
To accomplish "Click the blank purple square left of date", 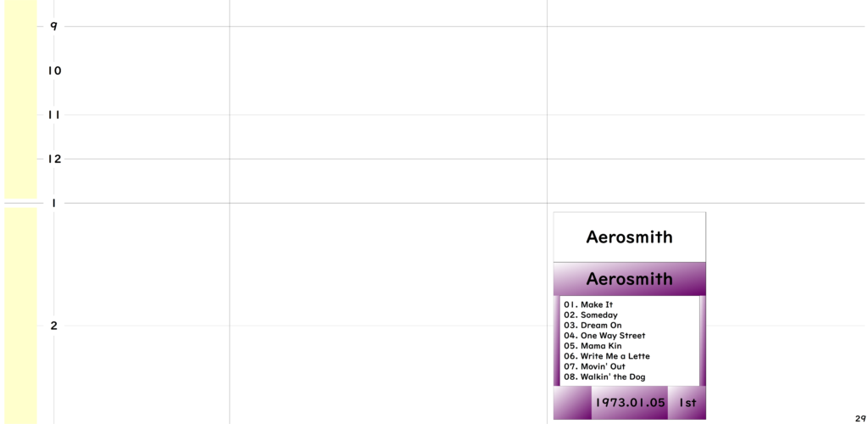I will coord(572,403).
